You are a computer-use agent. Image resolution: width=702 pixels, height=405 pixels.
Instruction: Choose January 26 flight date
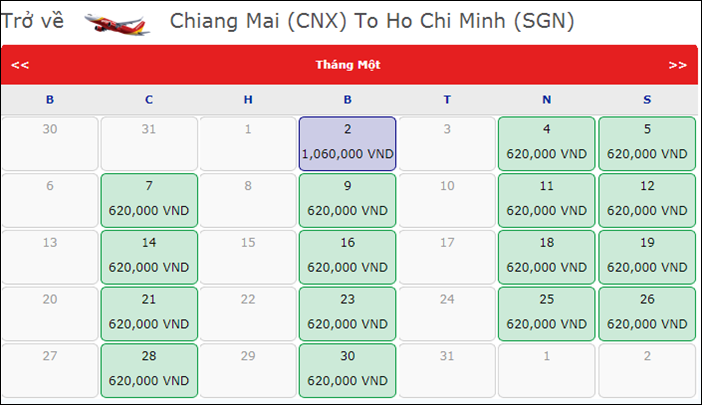(x=647, y=314)
